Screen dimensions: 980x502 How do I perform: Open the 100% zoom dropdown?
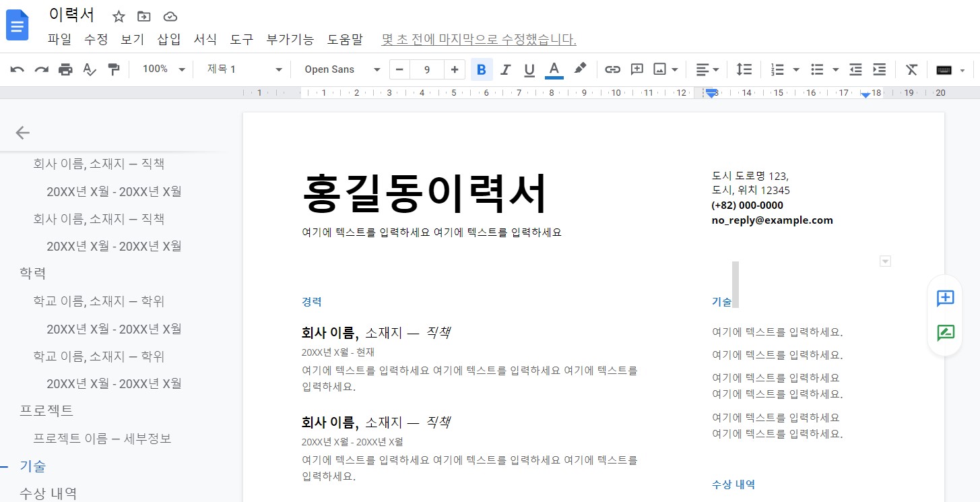pos(164,69)
